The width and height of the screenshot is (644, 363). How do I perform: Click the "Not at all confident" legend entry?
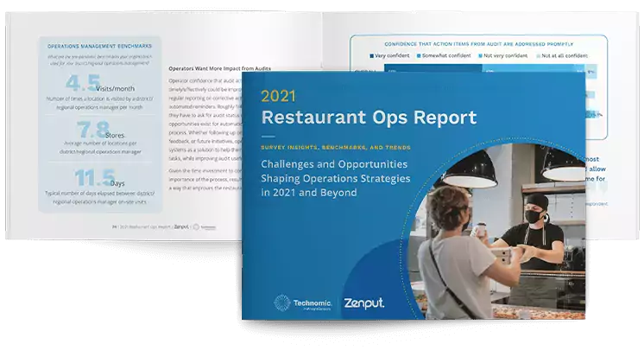click(x=562, y=55)
